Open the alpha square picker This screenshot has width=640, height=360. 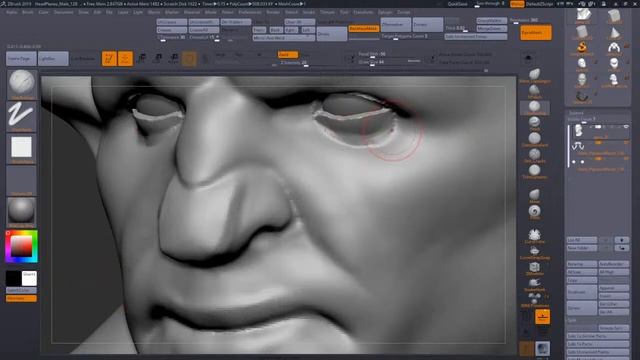tap(22, 149)
